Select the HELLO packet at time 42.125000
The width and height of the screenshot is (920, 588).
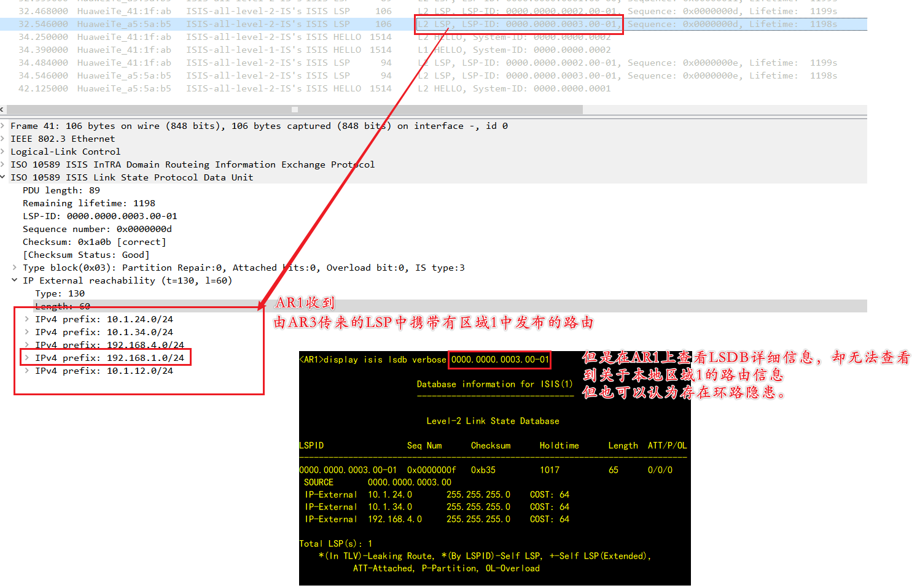(434, 88)
